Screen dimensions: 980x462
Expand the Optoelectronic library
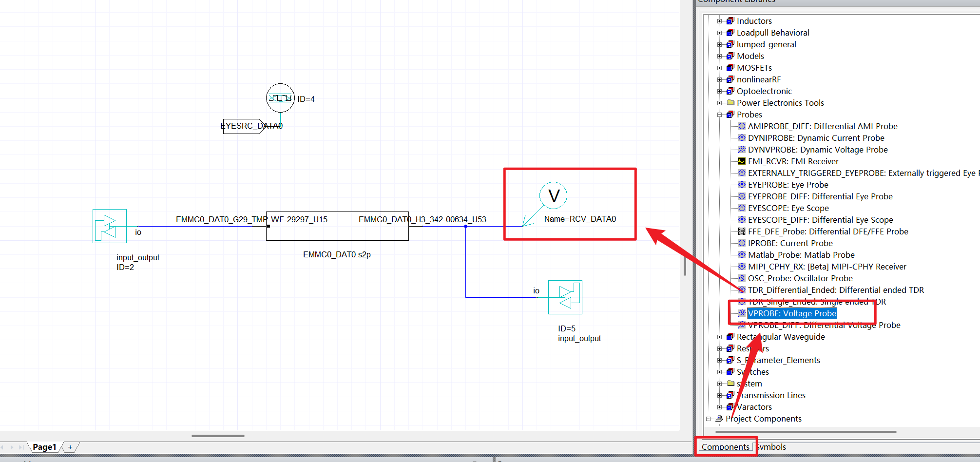point(719,91)
